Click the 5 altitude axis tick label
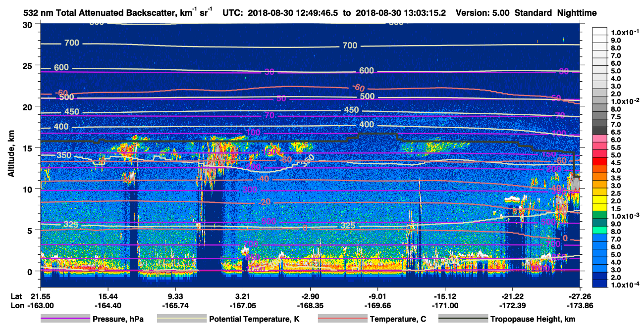The width and height of the screenshot is (644, 330). 31,230
